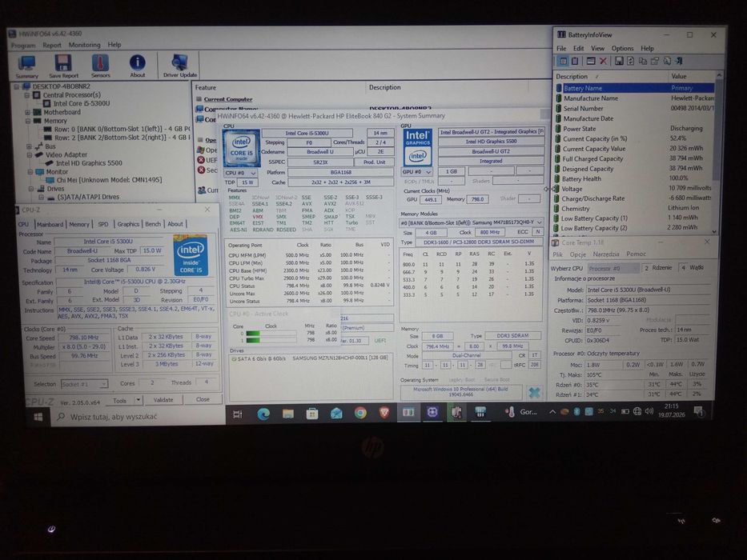Click the volume icon in the system tray
The width and height of the screenshot is (747, 560).
tap(649, 411)
